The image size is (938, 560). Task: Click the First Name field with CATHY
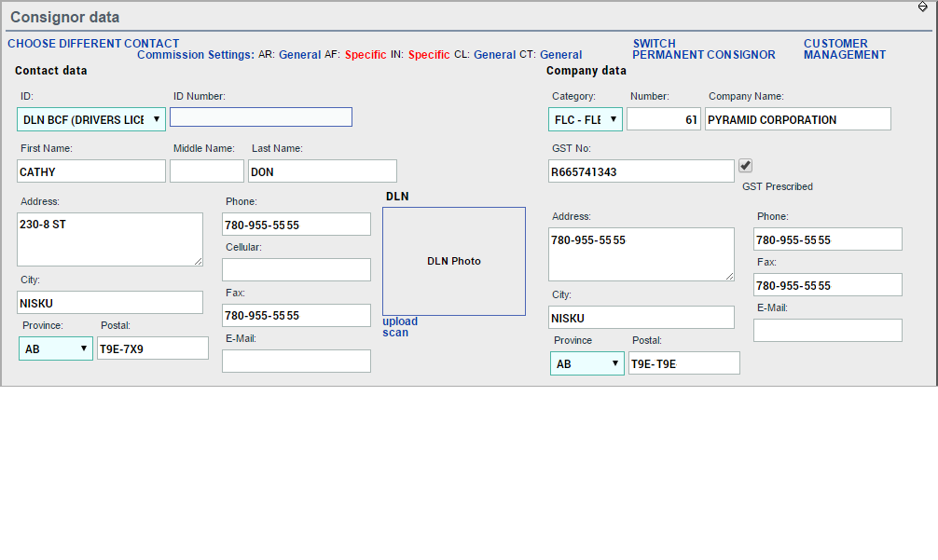pyautogui.click(x=91, y=171)
